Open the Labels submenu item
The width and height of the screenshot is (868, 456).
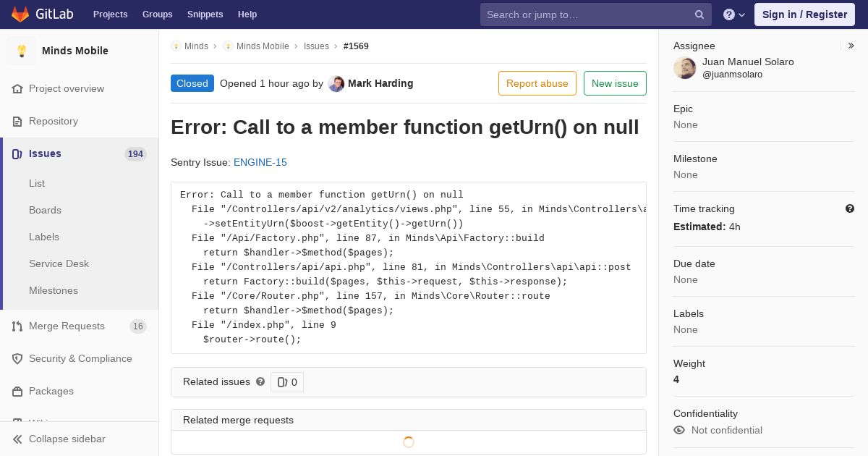[44, 237]
